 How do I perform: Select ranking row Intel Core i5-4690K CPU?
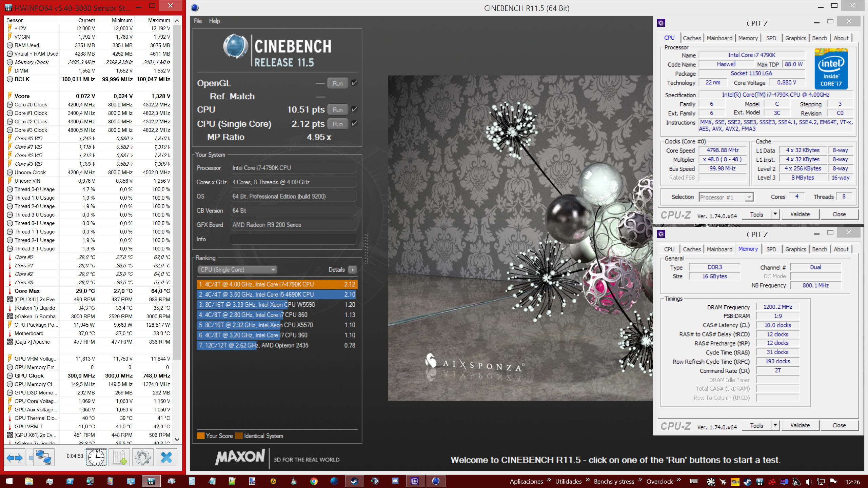[x=277, y=294]
